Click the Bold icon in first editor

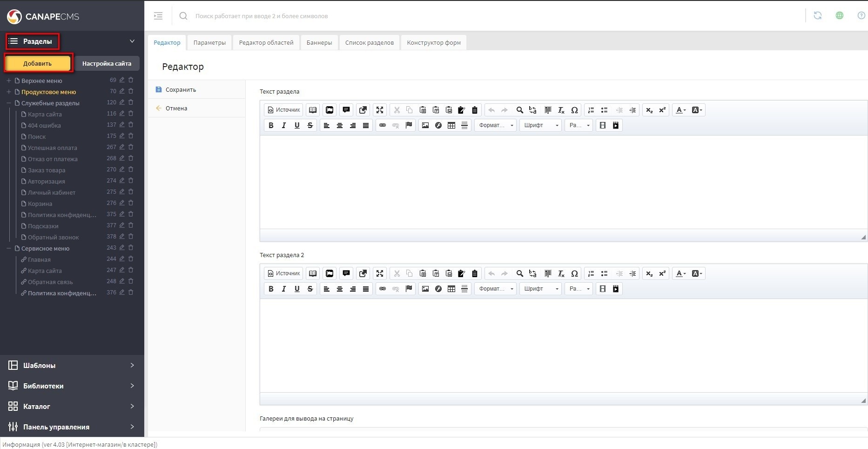point(271,125)
